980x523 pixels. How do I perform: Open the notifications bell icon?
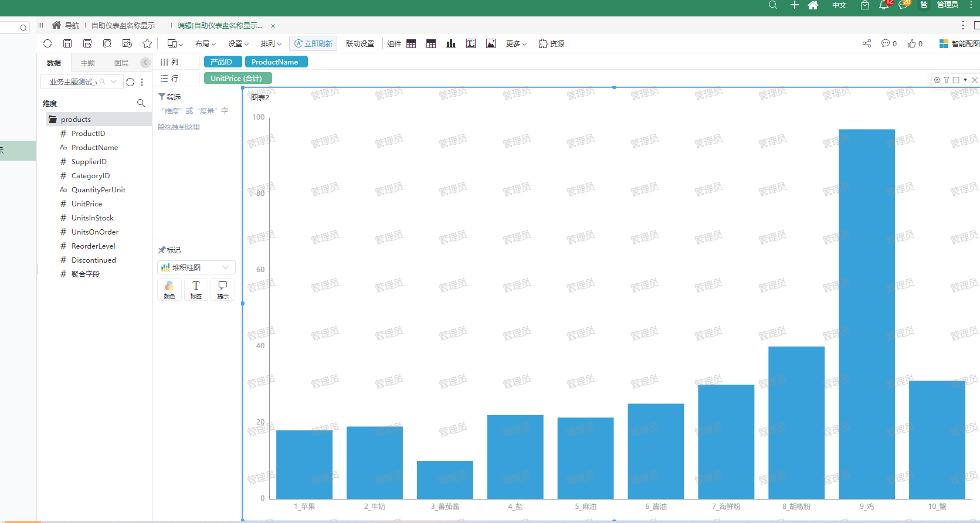click(x=883, y=5)
